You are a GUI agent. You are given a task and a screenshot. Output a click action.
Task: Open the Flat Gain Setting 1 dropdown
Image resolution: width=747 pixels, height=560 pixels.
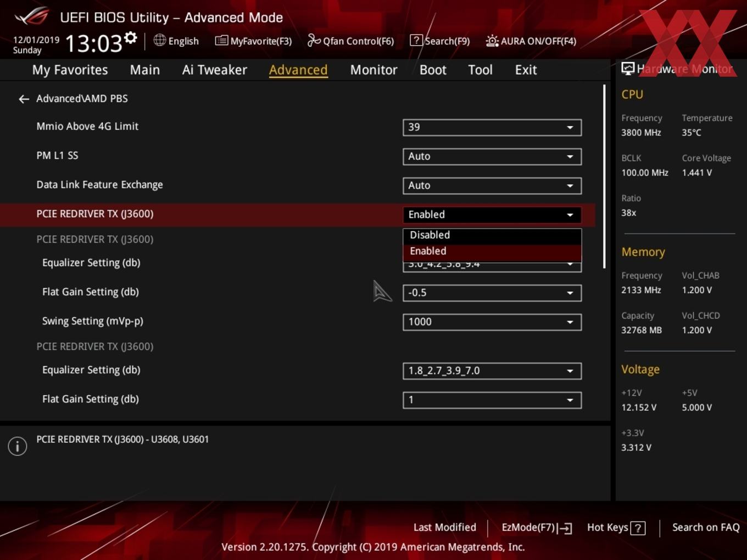[492, 400]
